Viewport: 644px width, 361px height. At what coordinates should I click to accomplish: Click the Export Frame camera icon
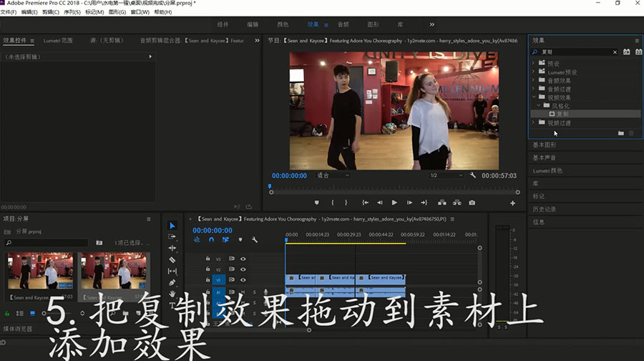click(x=472, y=203)
